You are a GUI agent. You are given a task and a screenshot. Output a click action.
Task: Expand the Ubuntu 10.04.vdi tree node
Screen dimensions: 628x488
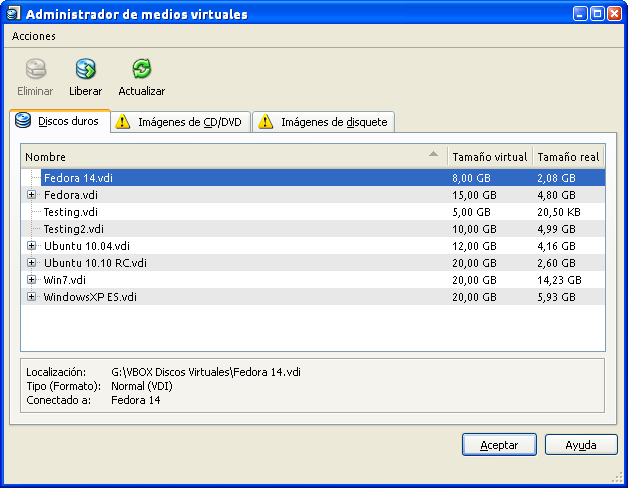tap(31, 246)
